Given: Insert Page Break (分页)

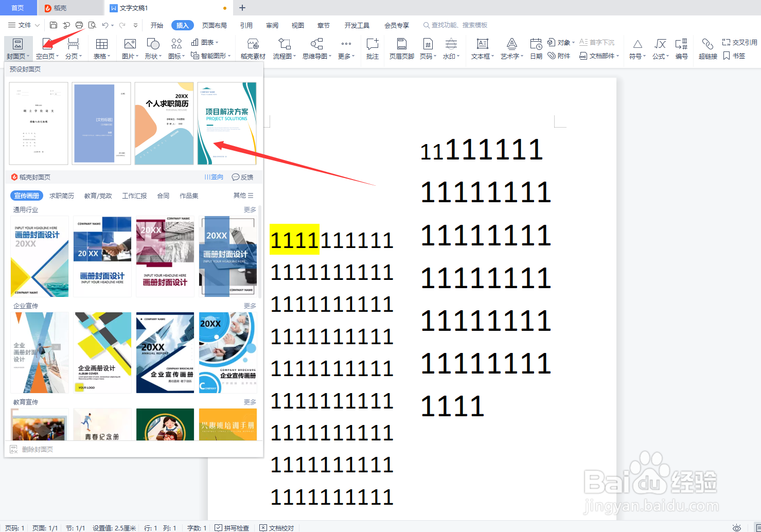Looking at the screenshot, I should pyautogui.click(x=74, y=48).
